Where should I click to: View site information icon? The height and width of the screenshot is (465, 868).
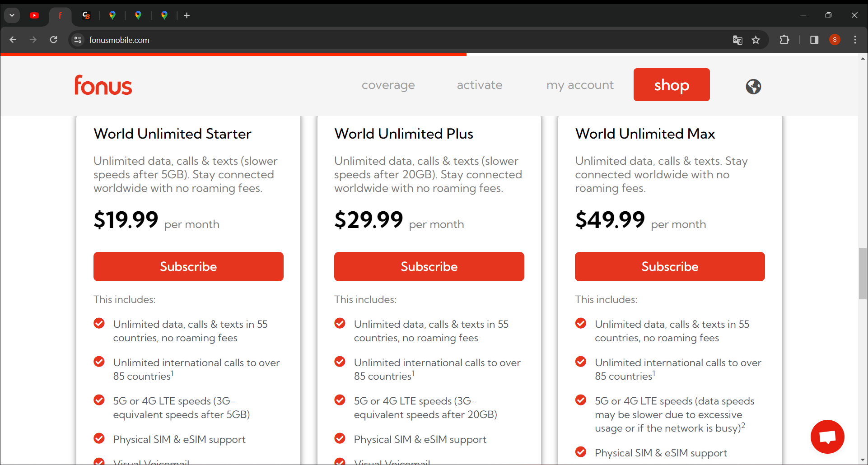point(78,40)
